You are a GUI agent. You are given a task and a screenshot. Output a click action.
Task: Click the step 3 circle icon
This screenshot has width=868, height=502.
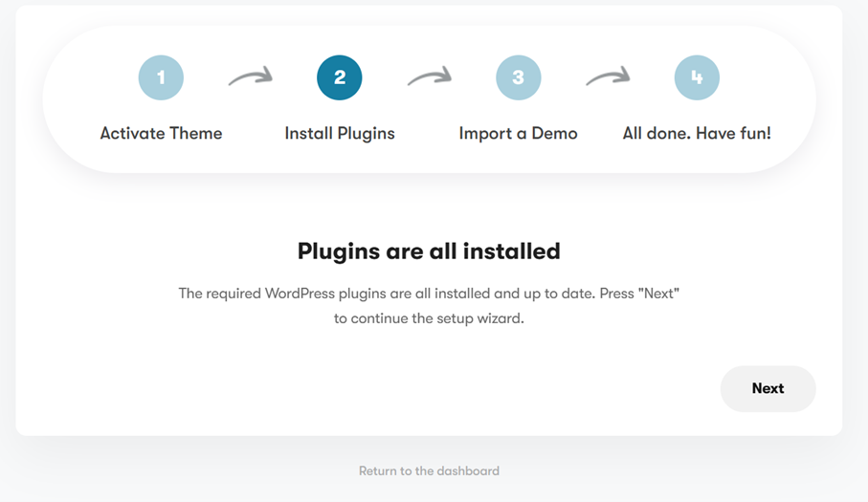coord(518,77)
